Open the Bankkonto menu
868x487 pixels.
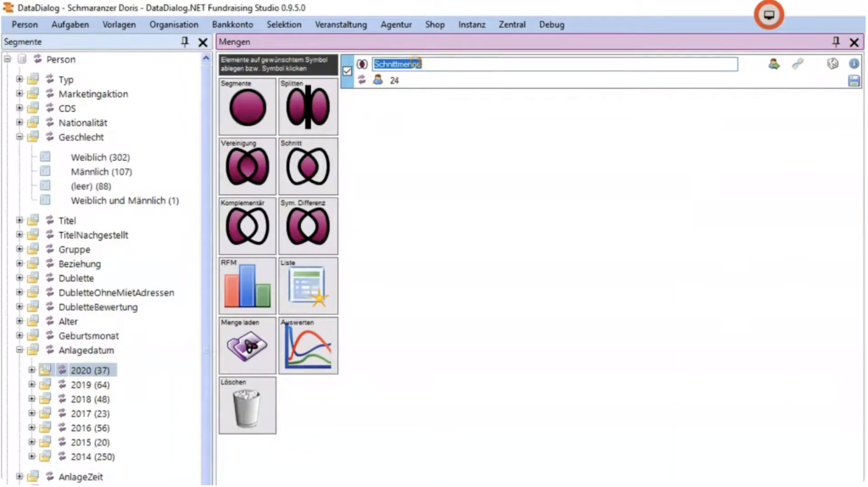click(x=232, y=25)
